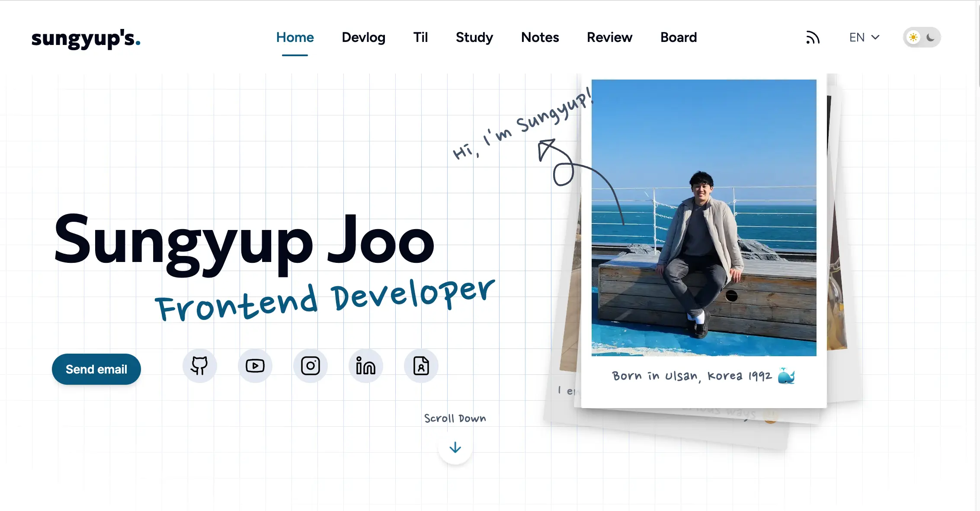Click the scroll down arrow button
Image resolution: width=980 pixels, height=511 pixels.
coord(455,448)
